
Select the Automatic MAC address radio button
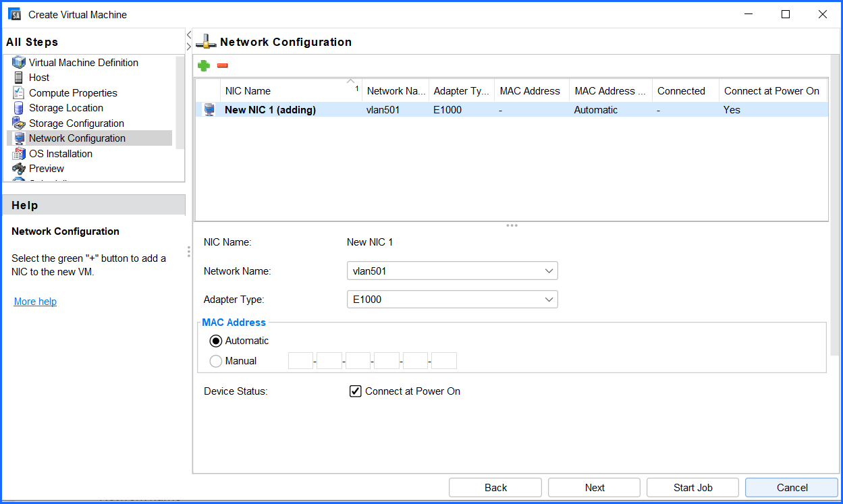pos(216,341)
